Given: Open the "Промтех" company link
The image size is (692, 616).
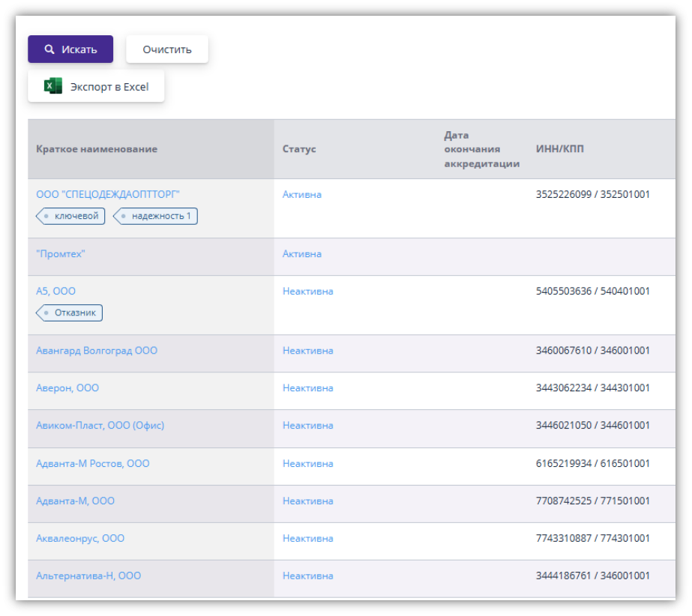Looking at the screenshot, I should [x=61, y=254].
